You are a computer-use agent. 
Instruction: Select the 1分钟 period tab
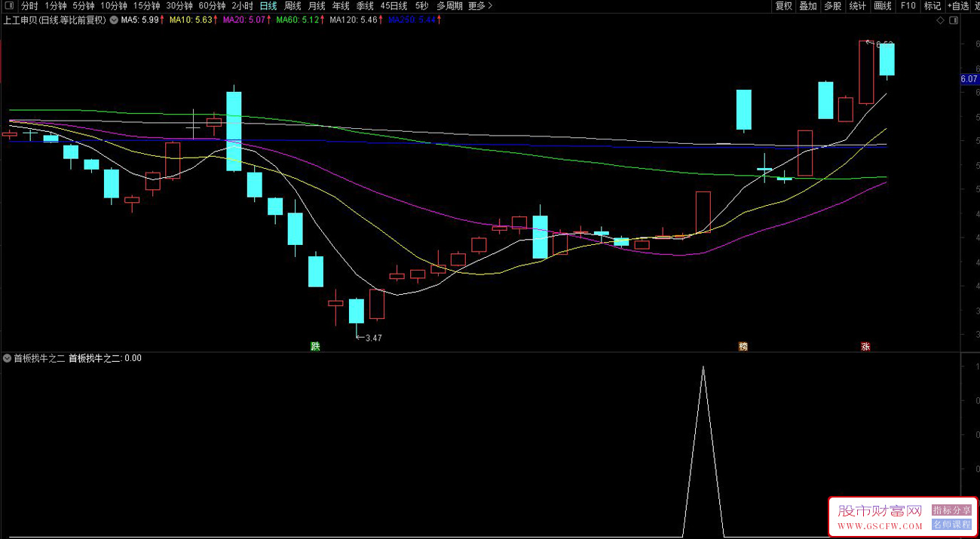point(56,5)
